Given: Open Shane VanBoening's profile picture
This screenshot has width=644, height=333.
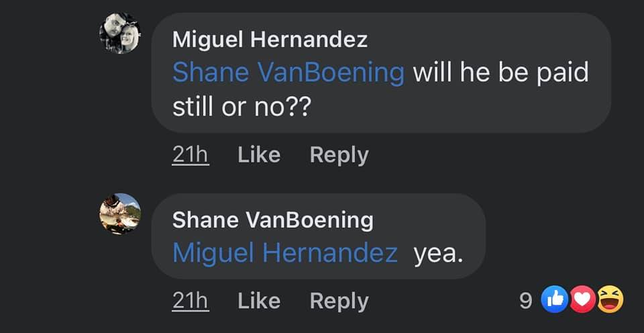Looking at the screenshot, I should pos(120,213).
